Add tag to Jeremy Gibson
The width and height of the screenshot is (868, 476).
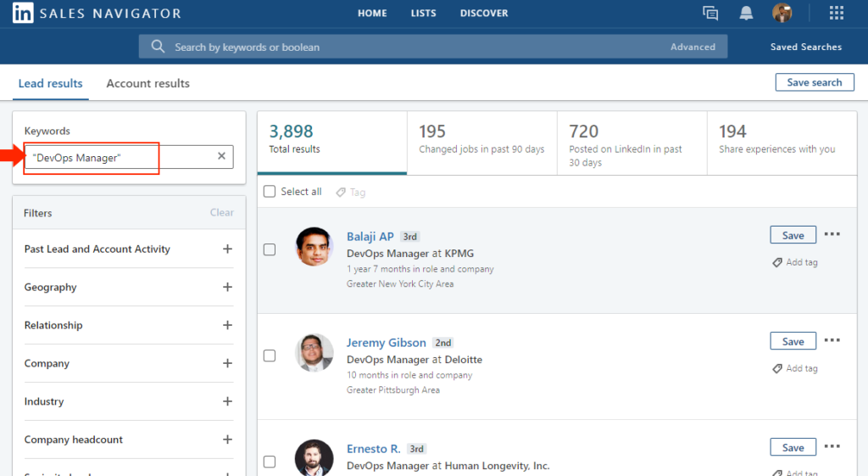click(795, 368)
